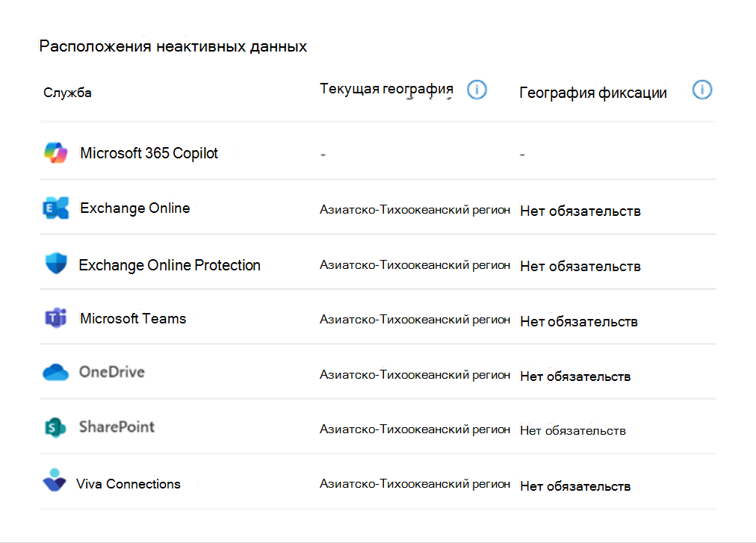Click Exchange Online Protection's Азиатско-Тихоокеанский регион cell

(x=415, y=264)
